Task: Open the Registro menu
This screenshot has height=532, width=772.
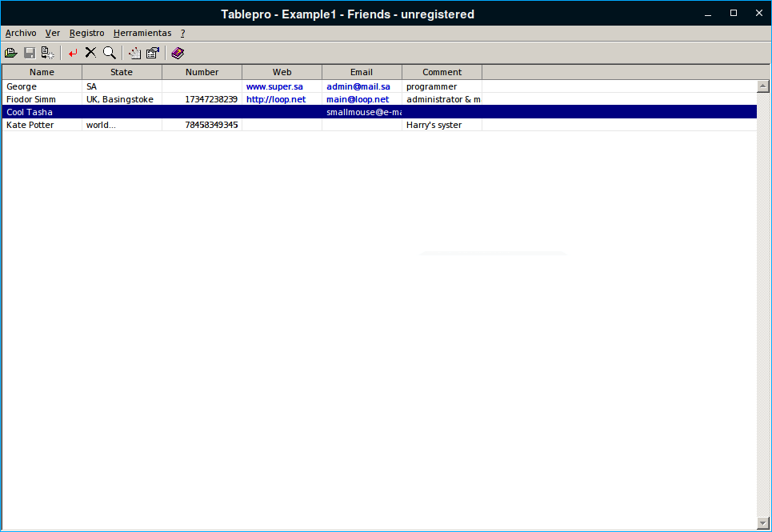Action: (x=86, y=33)
